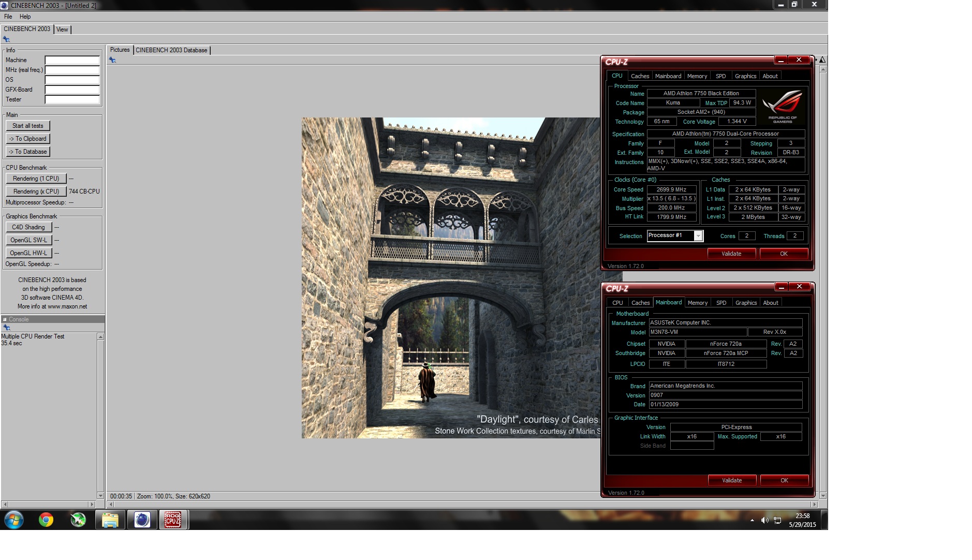This screenshot has height=560, width=972.
Task: Open the Help menu
Action: point(25,17)
